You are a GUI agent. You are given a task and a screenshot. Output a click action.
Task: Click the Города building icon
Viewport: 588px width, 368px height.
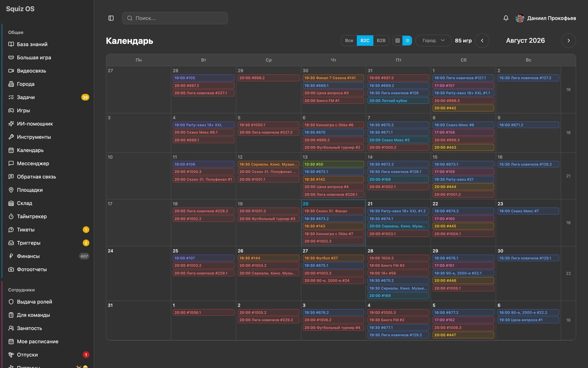pyautogui.click(x=11, y=84)
